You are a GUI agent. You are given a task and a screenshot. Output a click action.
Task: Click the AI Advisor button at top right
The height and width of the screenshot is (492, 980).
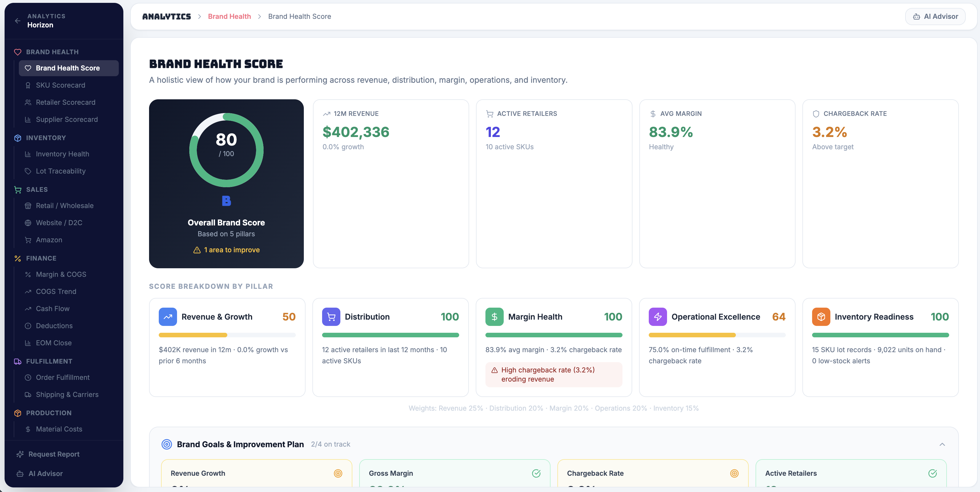click(935, 16)
